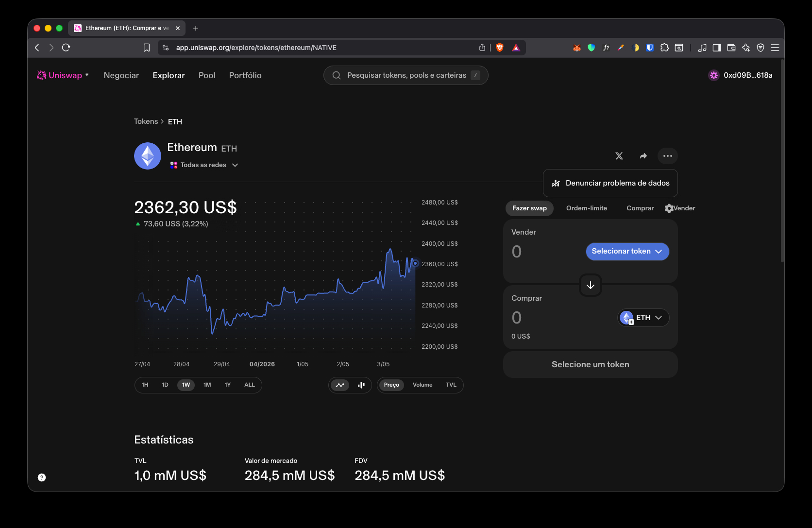Screen dimensions: 812x528
Task: Open the green shield extension
Action: [x=592, y=48]
